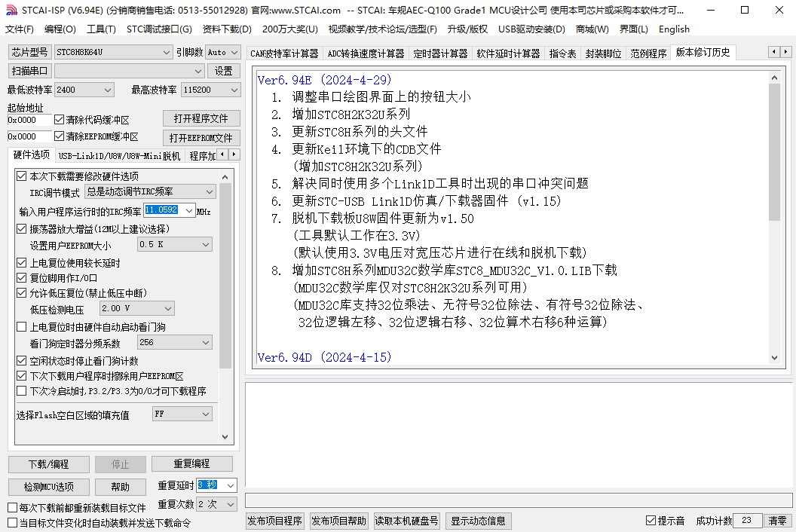Toggle 清除代码缓冲区 checkbox
The height and width of the screenshot is (532, 796).
(x=60, y=120)
